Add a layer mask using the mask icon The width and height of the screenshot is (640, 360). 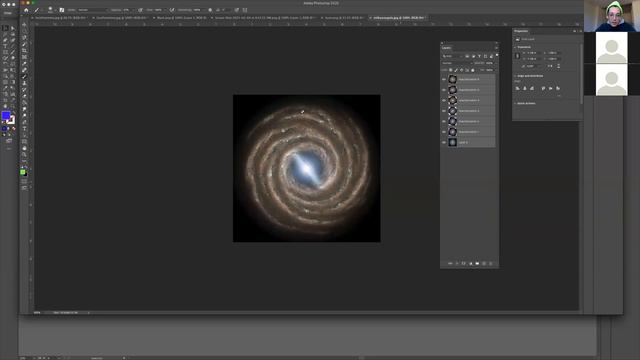click(463, 264)
